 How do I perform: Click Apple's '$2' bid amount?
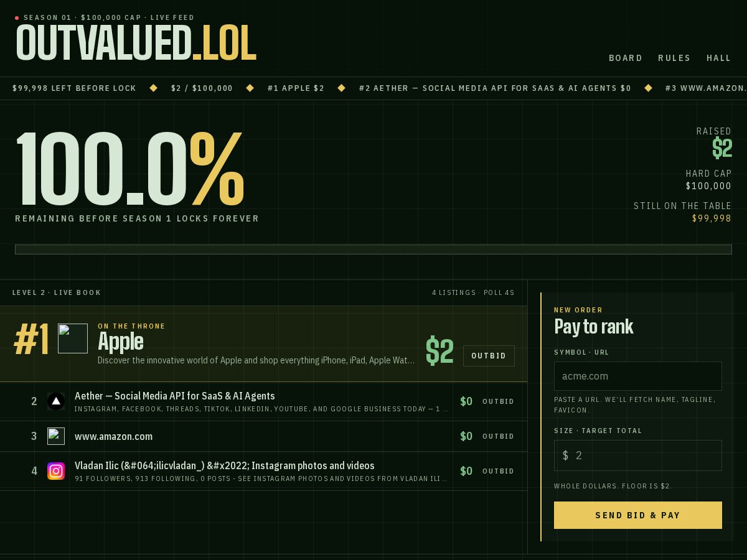439,352
